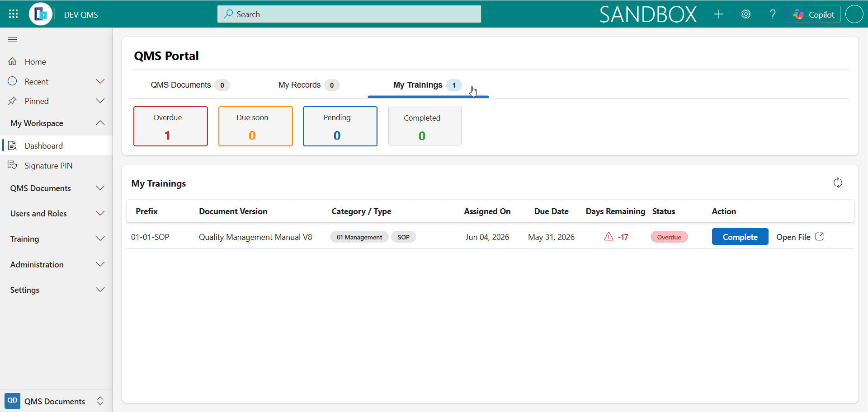The width and height of the screenshot is (868, 412).
Task: Click Quality Management Manual V8 entry
Action: 255,237
